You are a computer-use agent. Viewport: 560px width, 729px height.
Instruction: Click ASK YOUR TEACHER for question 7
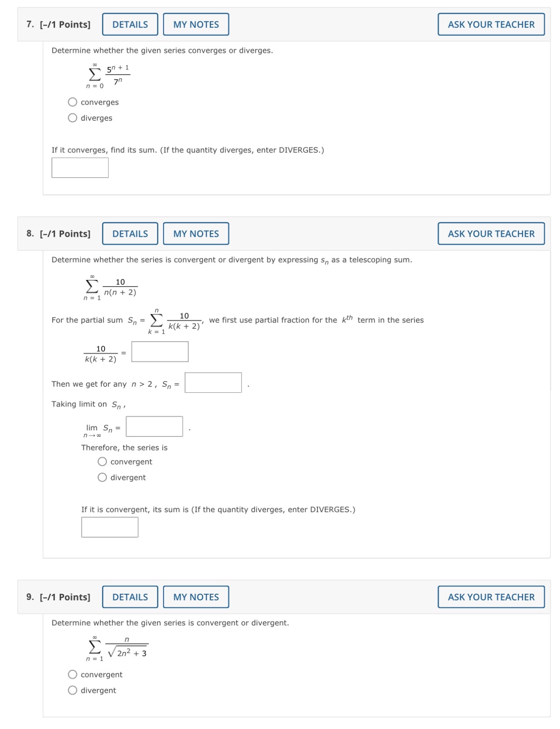(x=491, y=24)
